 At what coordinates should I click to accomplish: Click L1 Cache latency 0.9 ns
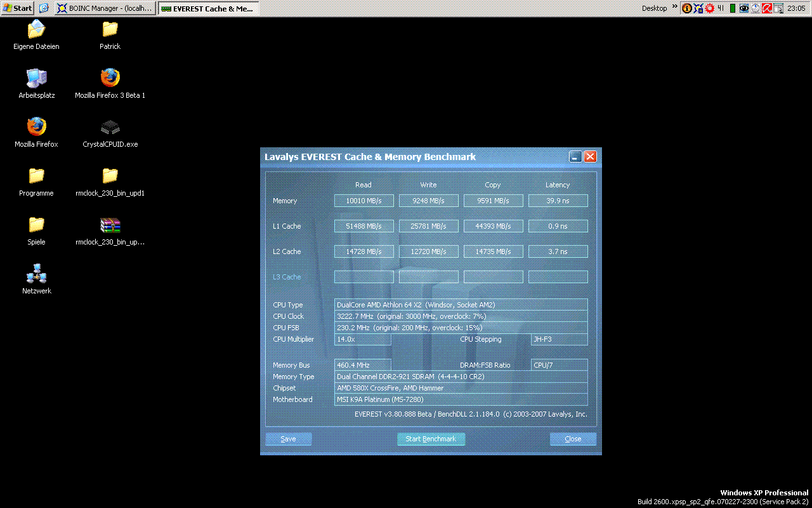(x=558, y=226)
